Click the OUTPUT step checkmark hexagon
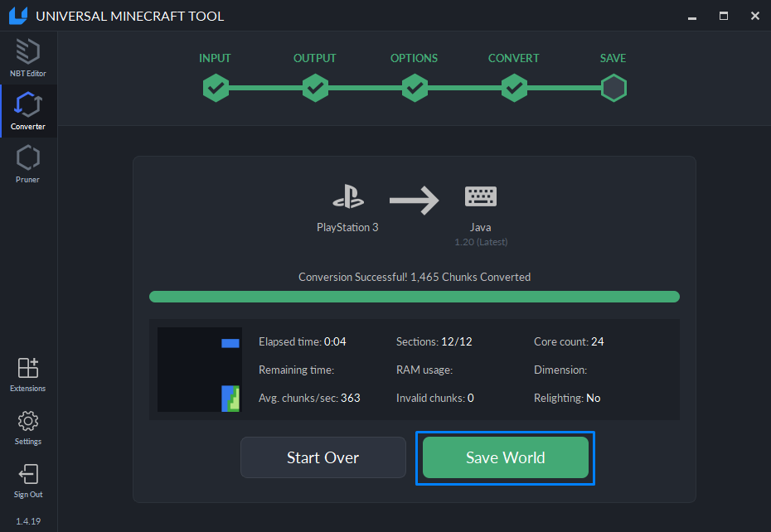The image size is (771, 532). tap(315, 88)
